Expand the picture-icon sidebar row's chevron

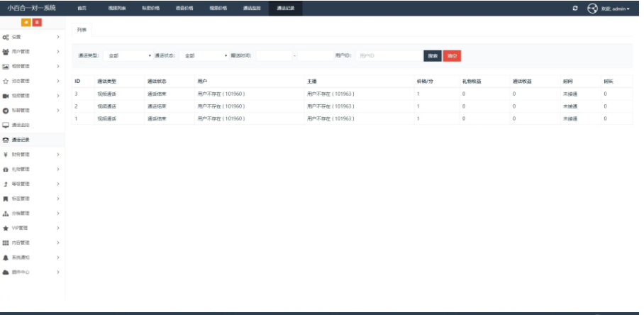point(58,66)
